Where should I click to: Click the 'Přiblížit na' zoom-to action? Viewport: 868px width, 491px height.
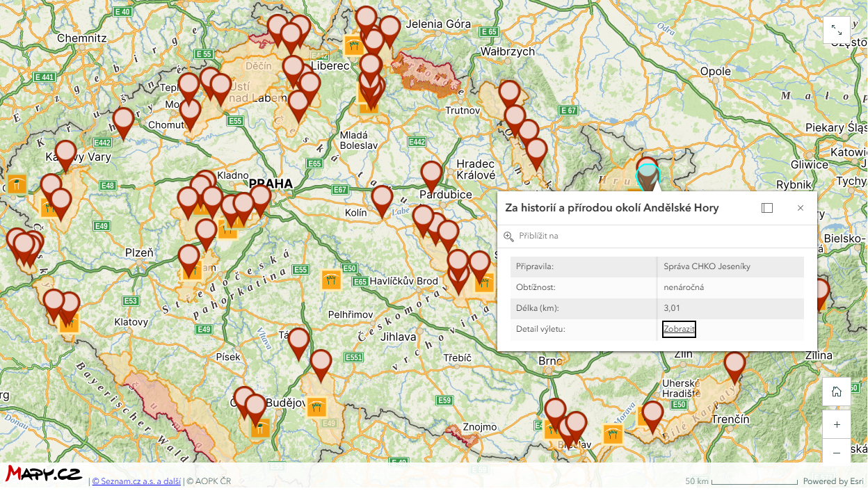coord(531,236)
